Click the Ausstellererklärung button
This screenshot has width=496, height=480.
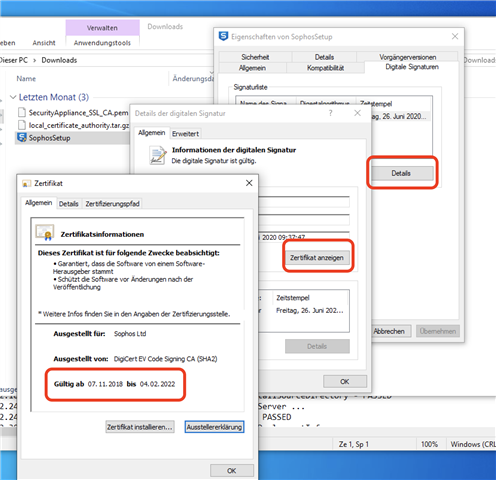coord(214,427)
